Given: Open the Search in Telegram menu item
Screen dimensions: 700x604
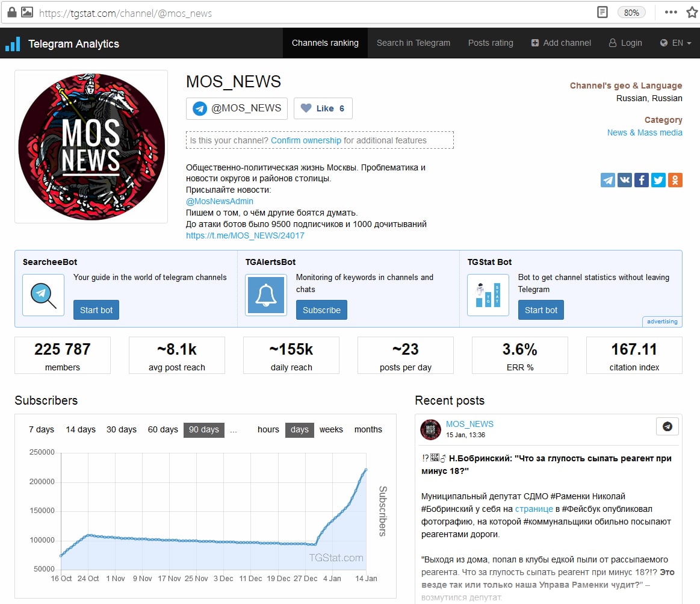Looking at the screenshot, I should pos(413,43).
